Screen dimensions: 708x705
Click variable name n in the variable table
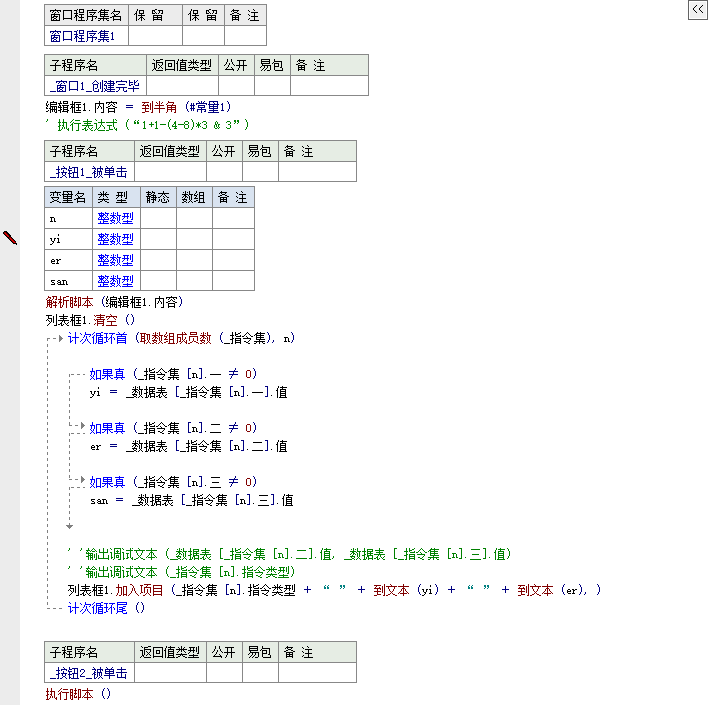tap(69, 219)
